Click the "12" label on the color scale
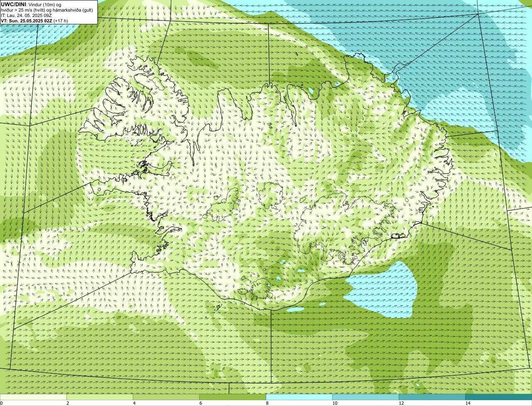 click(401, 403)
